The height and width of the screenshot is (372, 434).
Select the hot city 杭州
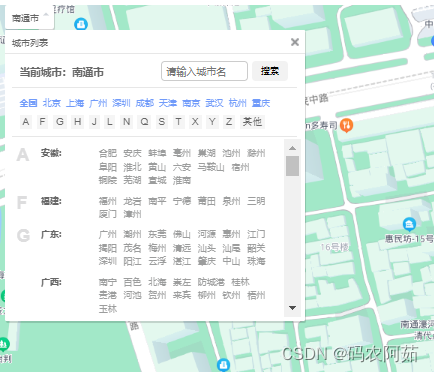pos(238,103)
